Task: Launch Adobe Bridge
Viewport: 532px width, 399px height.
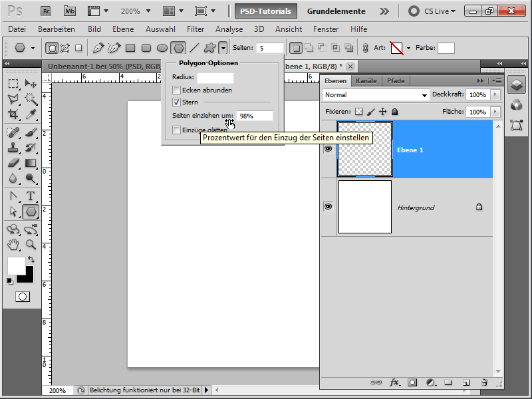Action: click(x=46, y=11)
